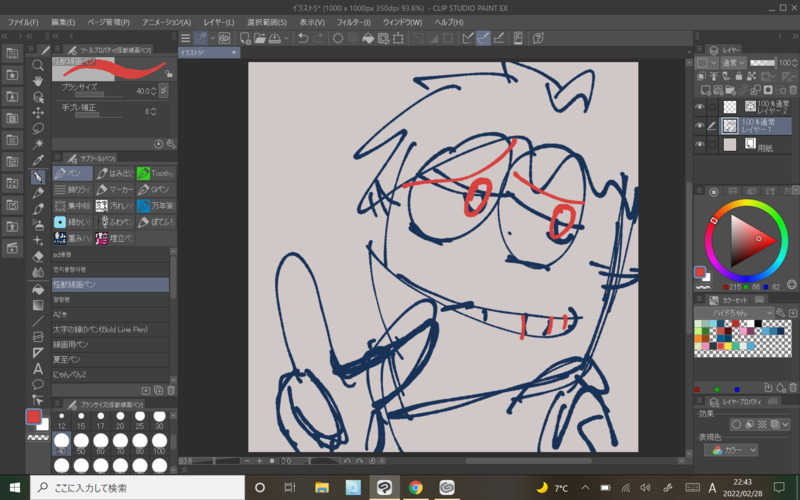Toggle the lock layer icon
Image resolution: width=800 pixels, height=500 pixels.
pos(739,76)
